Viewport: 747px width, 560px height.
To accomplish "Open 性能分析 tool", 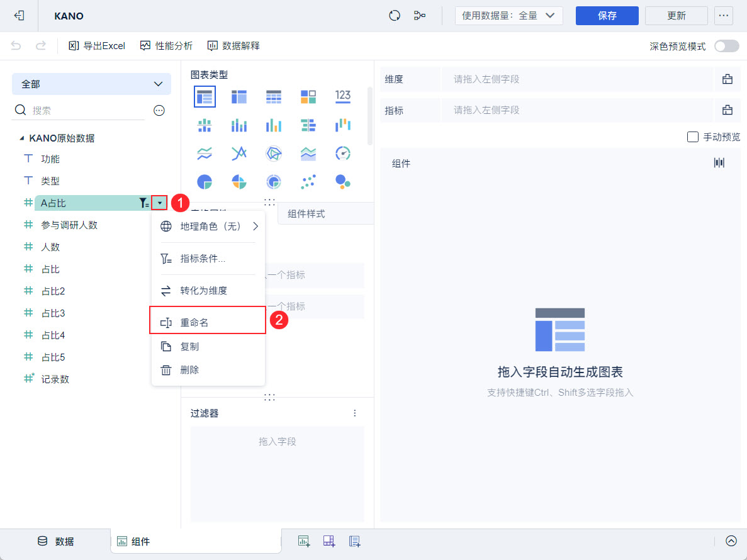I will 166,46.
